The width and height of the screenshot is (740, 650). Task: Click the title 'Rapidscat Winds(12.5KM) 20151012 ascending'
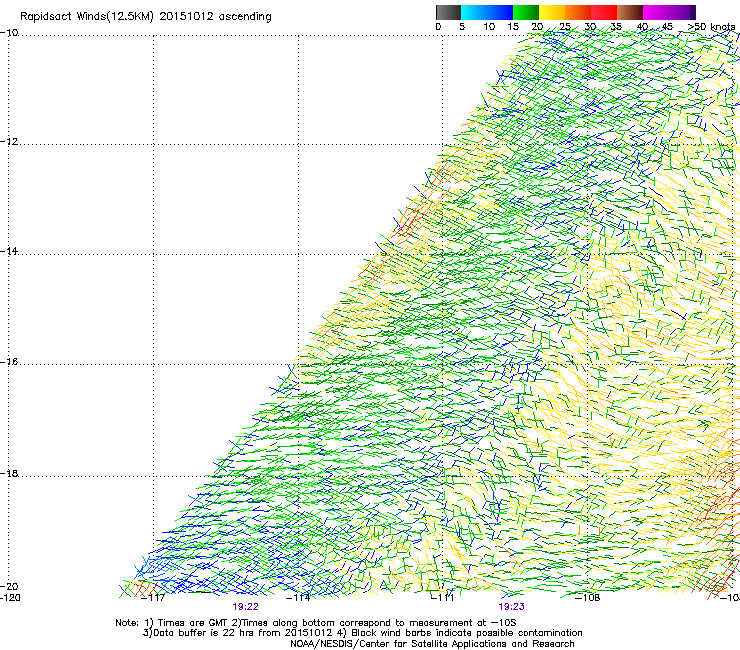(146, 17)
